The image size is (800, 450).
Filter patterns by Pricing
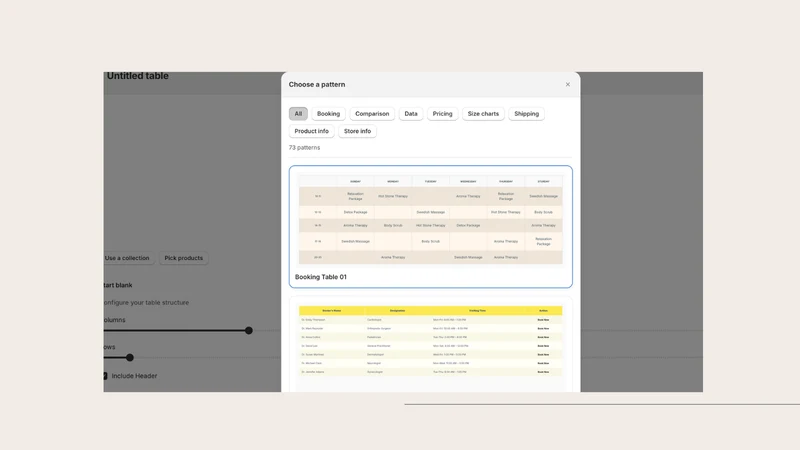point(442,114)
